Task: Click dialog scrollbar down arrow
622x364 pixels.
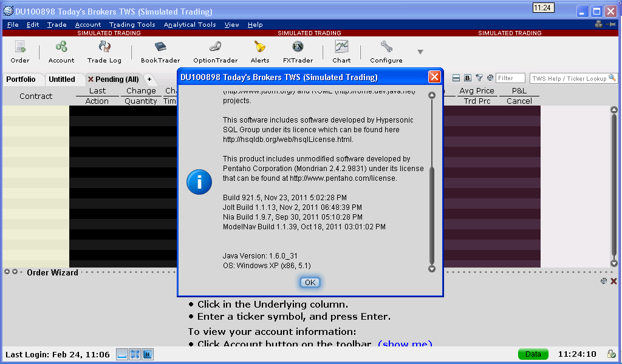Action: (x=432, y=269)
